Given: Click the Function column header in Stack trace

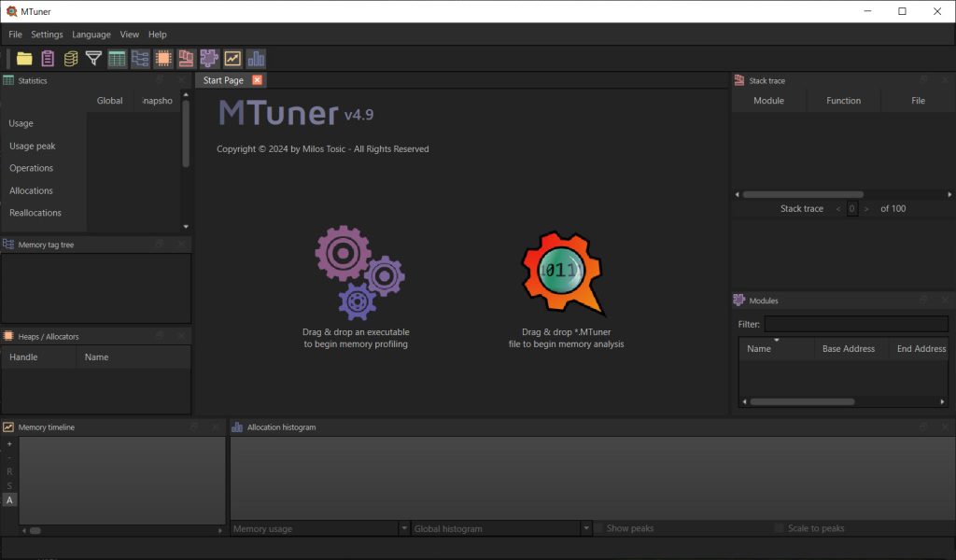Looking at the screenshot, I should [844, 101].
